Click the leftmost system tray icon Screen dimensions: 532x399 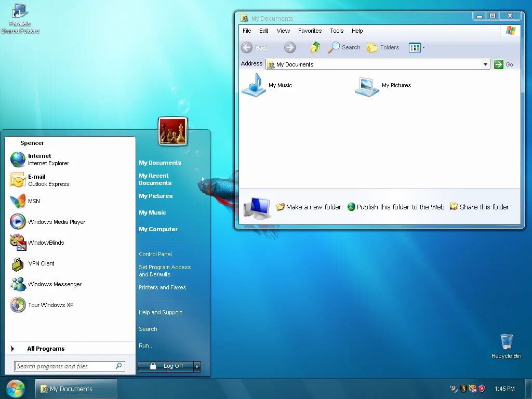(454, 389)
